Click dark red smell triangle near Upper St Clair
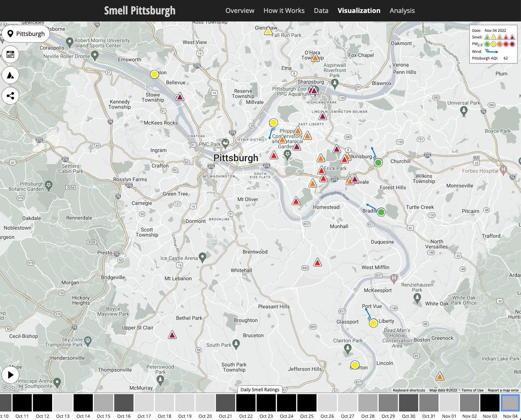The image size is (521, 420). [x=172, y=335]
